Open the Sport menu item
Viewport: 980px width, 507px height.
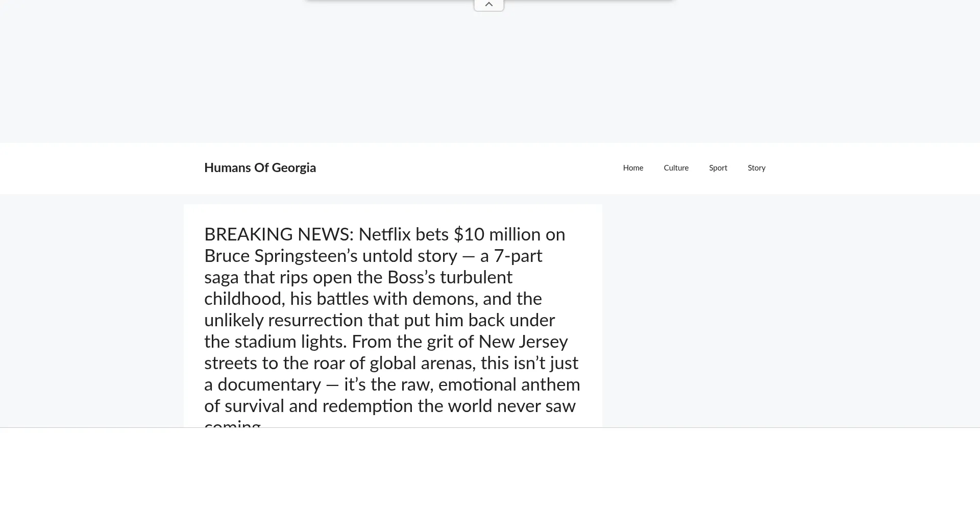[x=718, y=168]
